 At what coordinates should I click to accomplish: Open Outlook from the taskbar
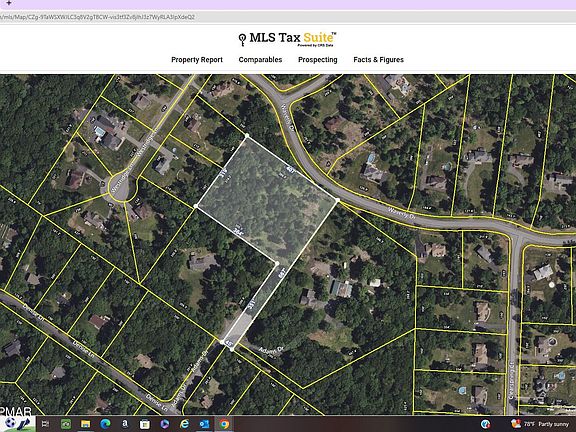204,424
